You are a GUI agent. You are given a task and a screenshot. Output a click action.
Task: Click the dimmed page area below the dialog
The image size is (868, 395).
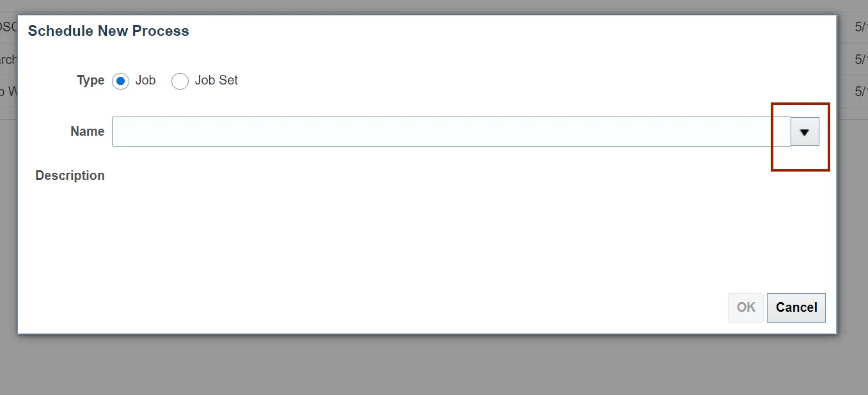pos(434,366)
